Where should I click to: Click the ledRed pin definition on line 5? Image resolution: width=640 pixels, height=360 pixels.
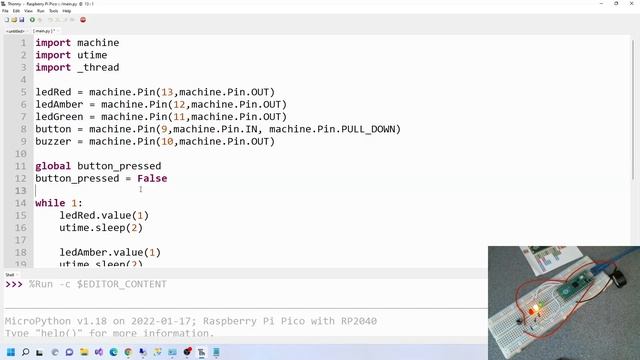click(x=155, y=92)
